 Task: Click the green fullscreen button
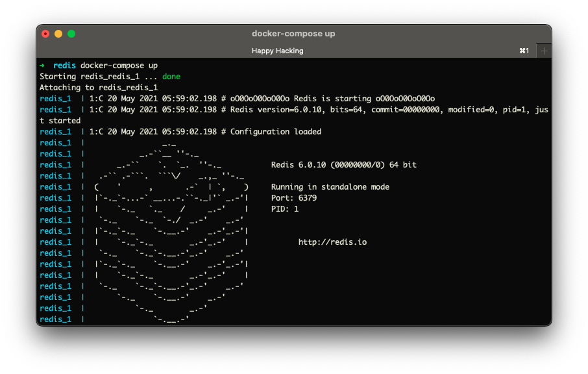click(x=71, y=34)
